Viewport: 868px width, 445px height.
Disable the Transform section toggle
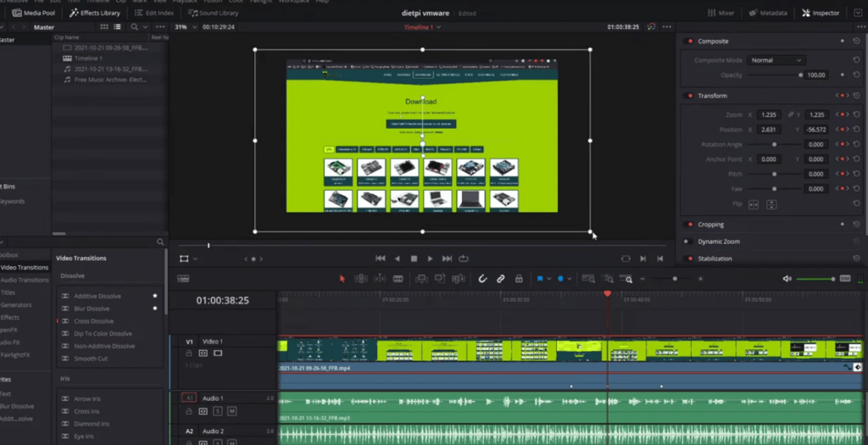688,96
